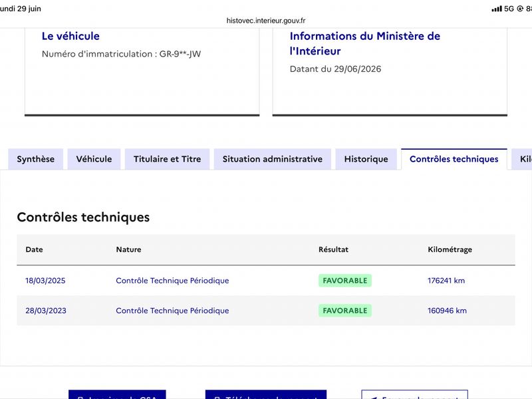Click the Contrôles techniques section heading
This screenshot has width=532, height=399.
pos(84,217)
